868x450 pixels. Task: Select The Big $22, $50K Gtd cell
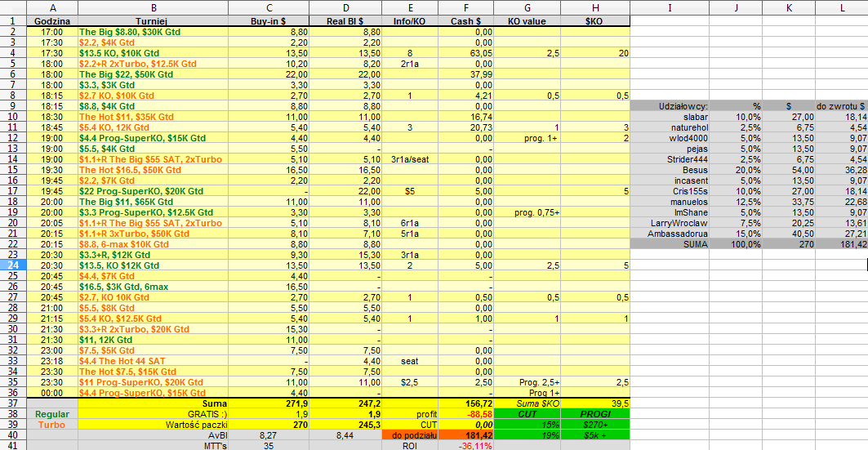click(x=153, y=74)
